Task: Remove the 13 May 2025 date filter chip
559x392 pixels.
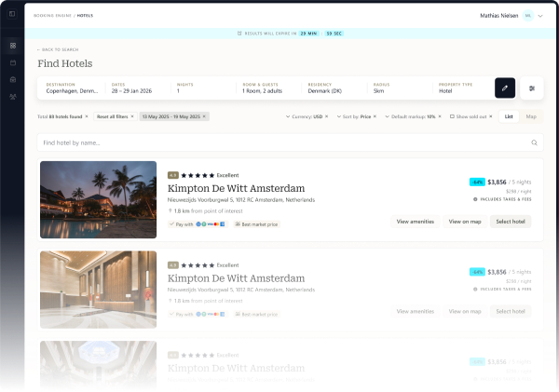Action: 204,116
